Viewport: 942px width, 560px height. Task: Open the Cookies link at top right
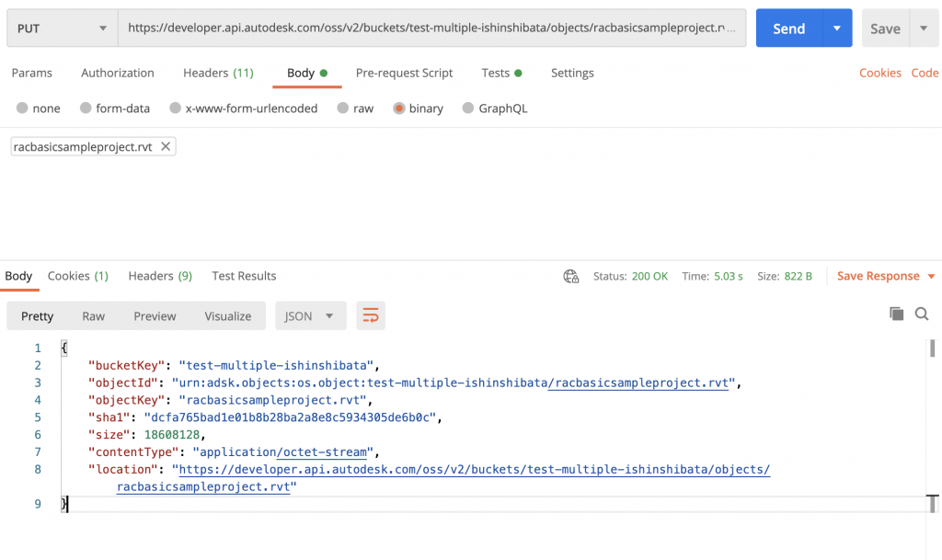pyautogui.click(x=879, y=73)
